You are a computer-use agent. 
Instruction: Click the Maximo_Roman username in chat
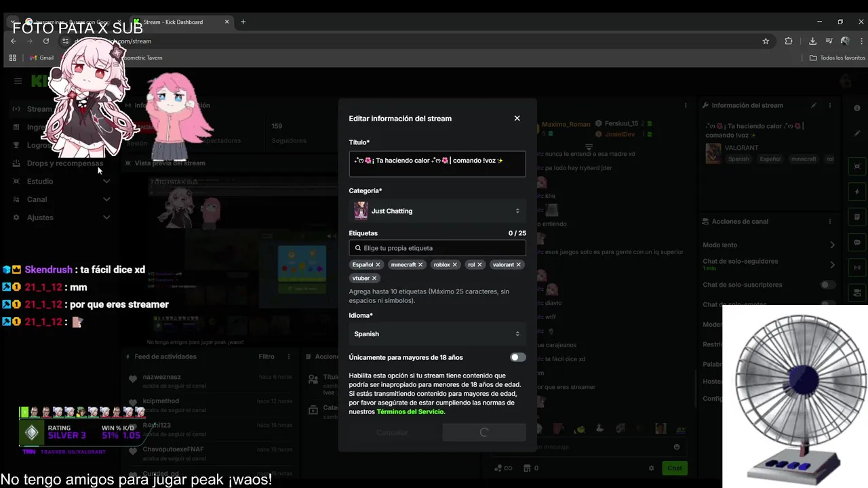[566, 124]
